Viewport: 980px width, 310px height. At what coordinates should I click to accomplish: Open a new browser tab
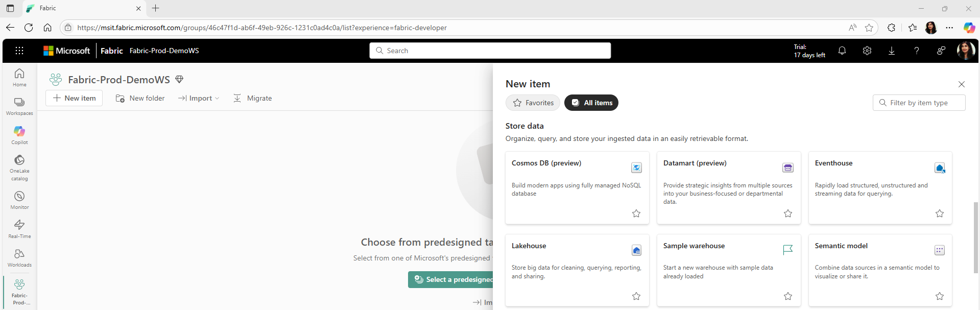156,8
